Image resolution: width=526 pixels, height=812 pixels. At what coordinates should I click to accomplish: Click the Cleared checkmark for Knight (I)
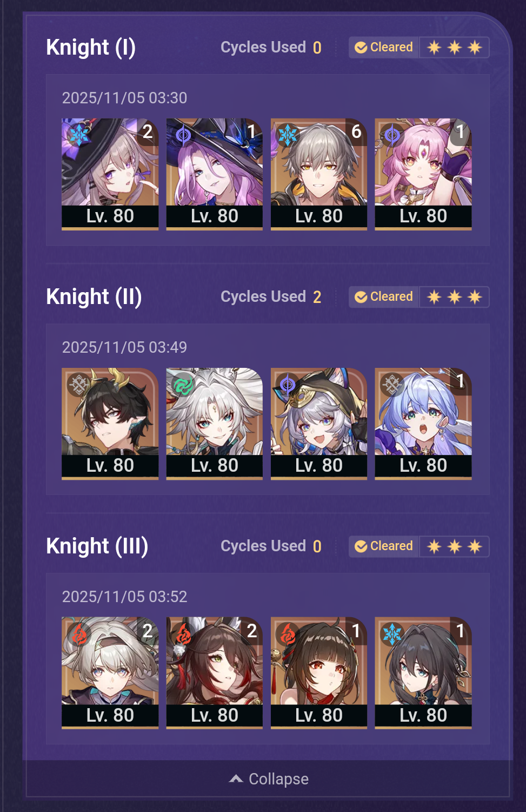[x=361, y=48]
